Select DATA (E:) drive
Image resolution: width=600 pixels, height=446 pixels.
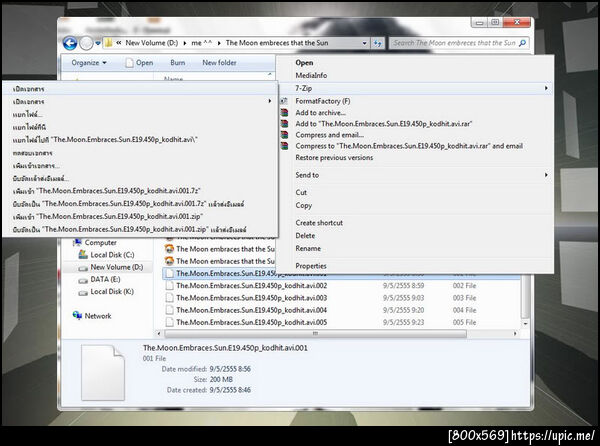click(x=105, y=279)
